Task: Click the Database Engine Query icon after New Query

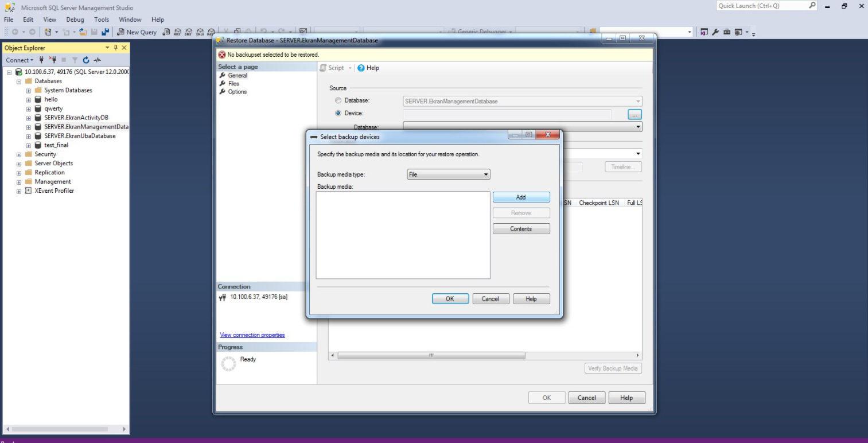Action: pos(166,32)
